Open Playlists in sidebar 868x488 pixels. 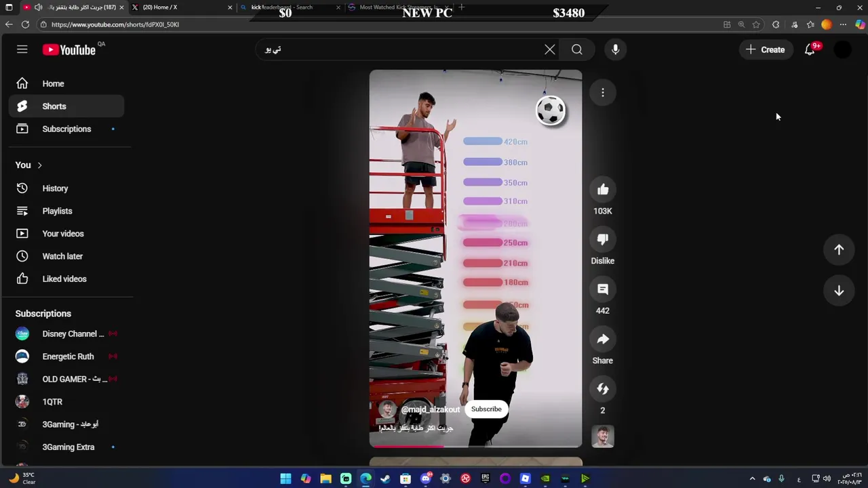66,211
